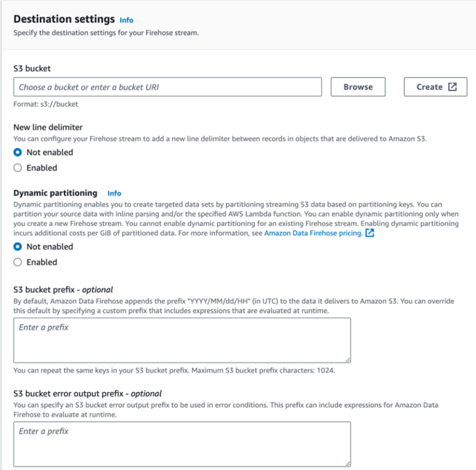Click the external link icon after Firehose pricing
The height and width of the screenshot is (470, 476).
pyautogui.click(x=369, y=234)
